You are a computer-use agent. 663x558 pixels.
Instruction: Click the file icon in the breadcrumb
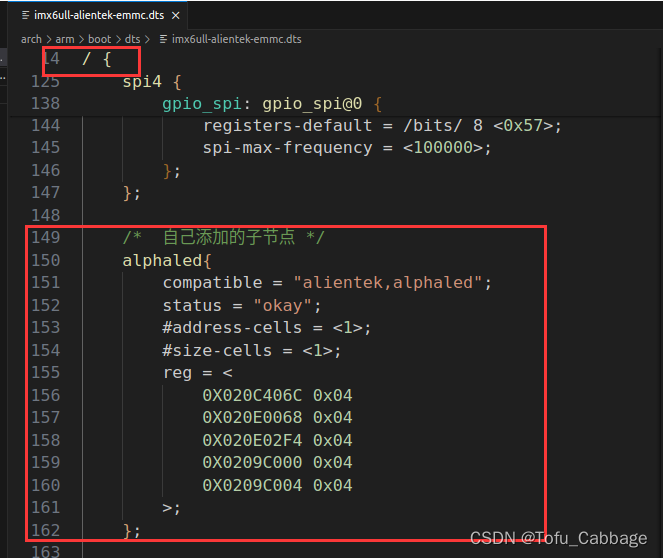[x=163, y=39]
